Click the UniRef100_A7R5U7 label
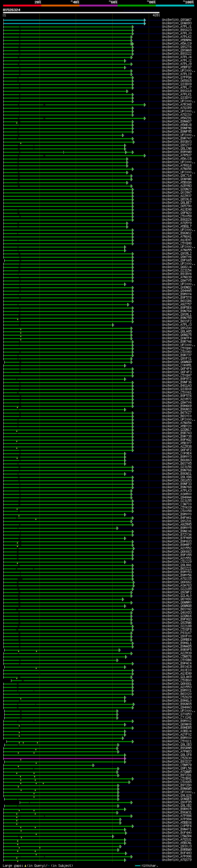 (177, 156)
